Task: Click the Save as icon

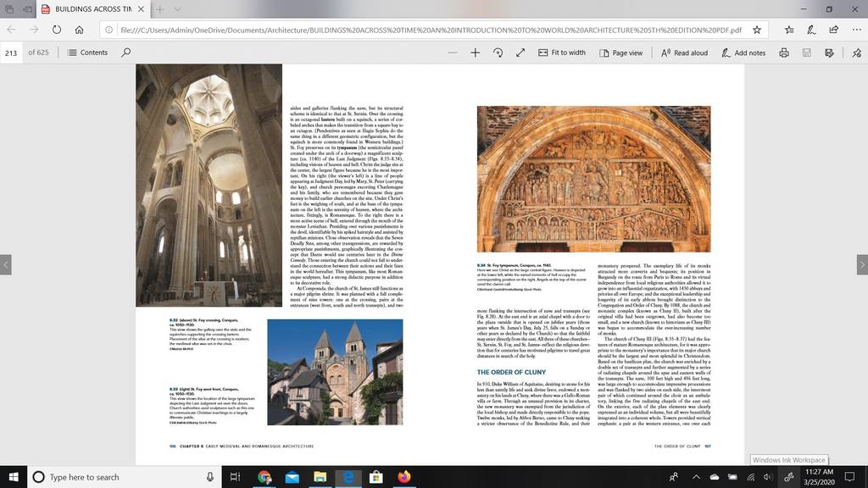Action: (x=829, y=53)
